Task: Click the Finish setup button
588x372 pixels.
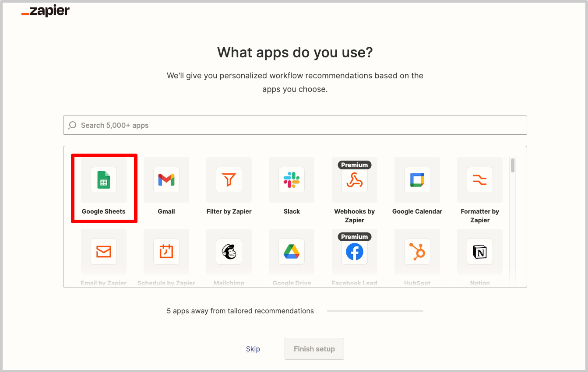Action: [x=314, y=349]
